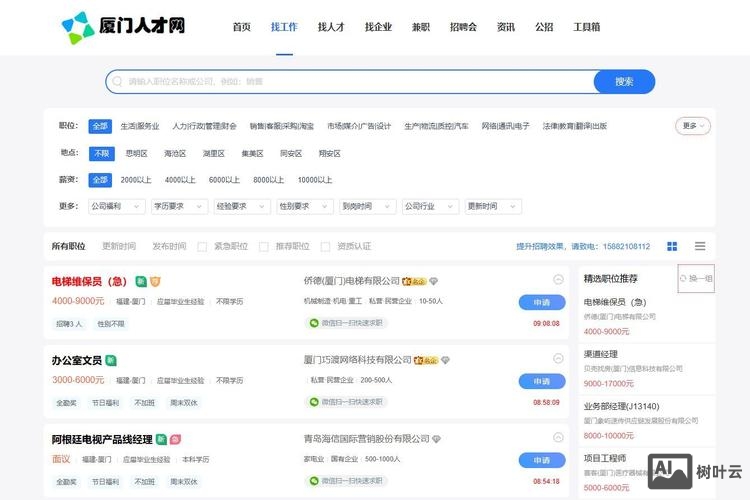Viewport: 750px width, 500px height.
Task: Switch to grid view layout icon
Action: coord(672,246)
